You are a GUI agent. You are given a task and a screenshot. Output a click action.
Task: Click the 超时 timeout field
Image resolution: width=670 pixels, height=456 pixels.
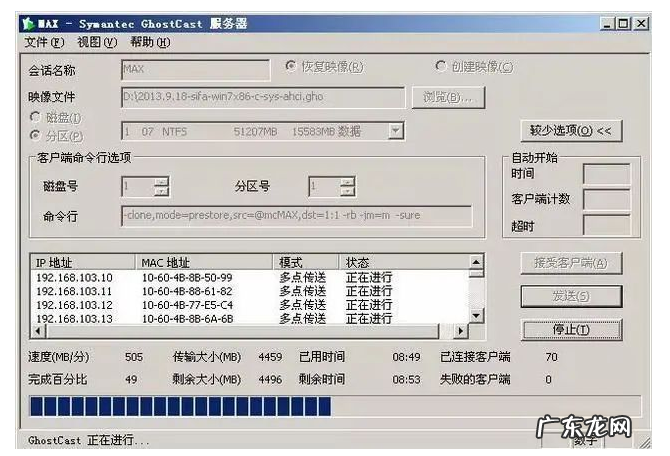(607, 225)
